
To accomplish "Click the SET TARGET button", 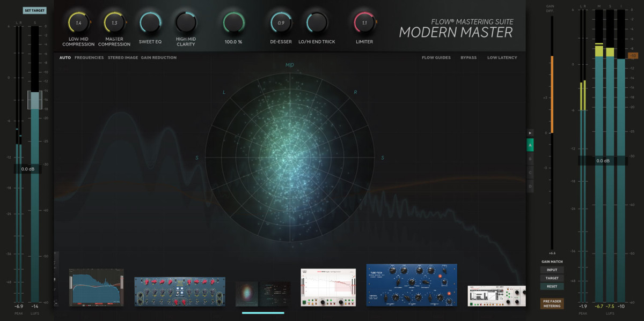I will [35, 10].
